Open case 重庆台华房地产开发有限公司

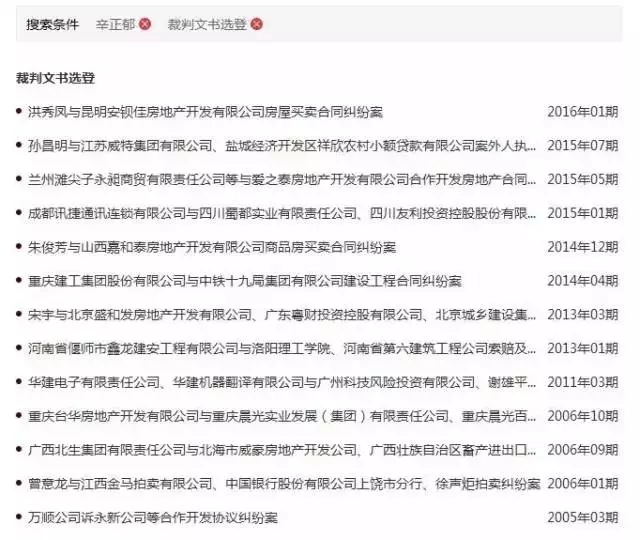pyautogui.click(x=282, y=416)
